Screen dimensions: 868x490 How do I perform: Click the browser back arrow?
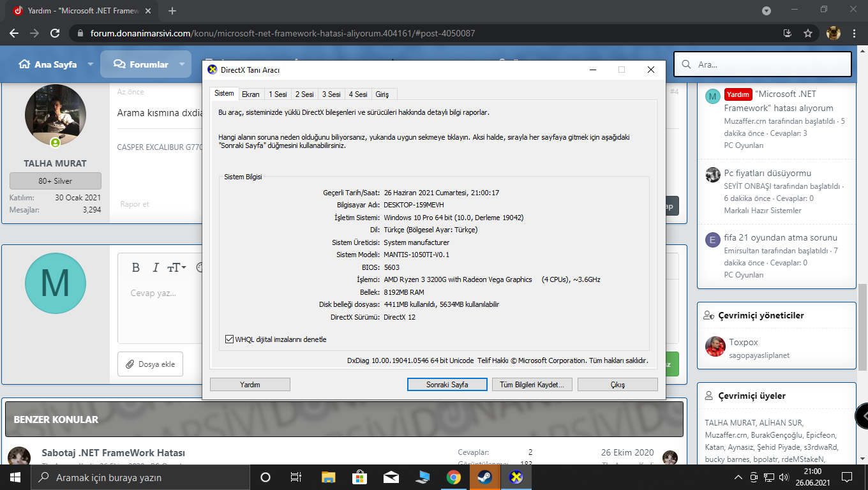click(14, 33)
